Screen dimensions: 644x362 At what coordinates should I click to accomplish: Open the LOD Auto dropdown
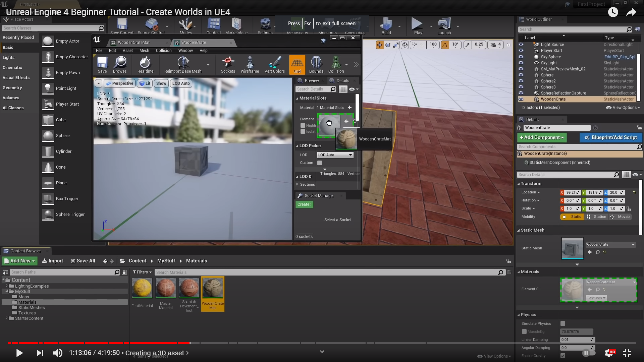(335, 155)
